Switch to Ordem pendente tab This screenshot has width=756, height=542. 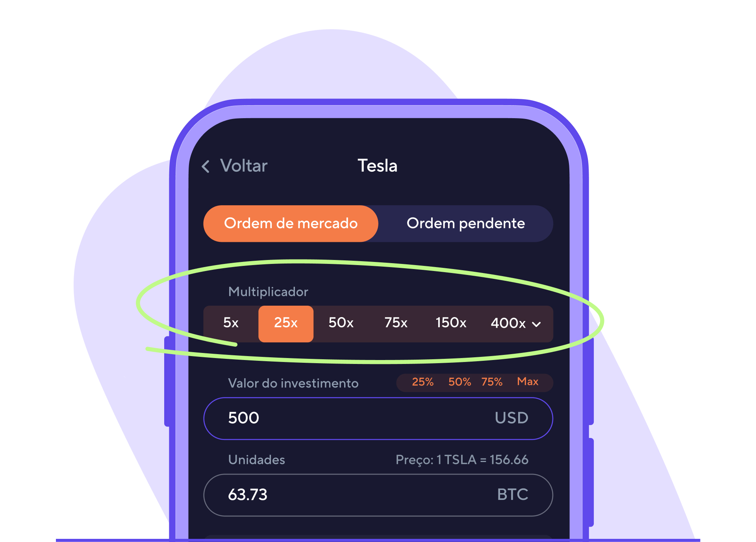point(465,223)
